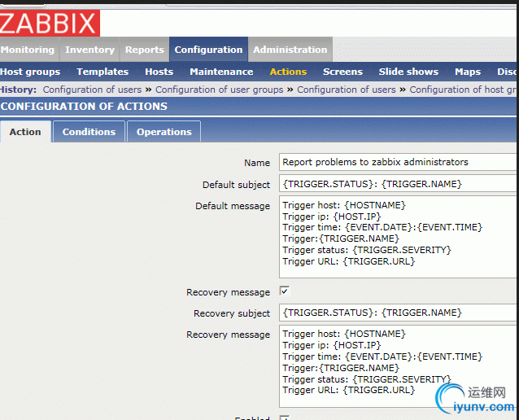The height and width of the screenshot is (420, 519).
Task: Click the Default message text area
Action: click(398, 237)
